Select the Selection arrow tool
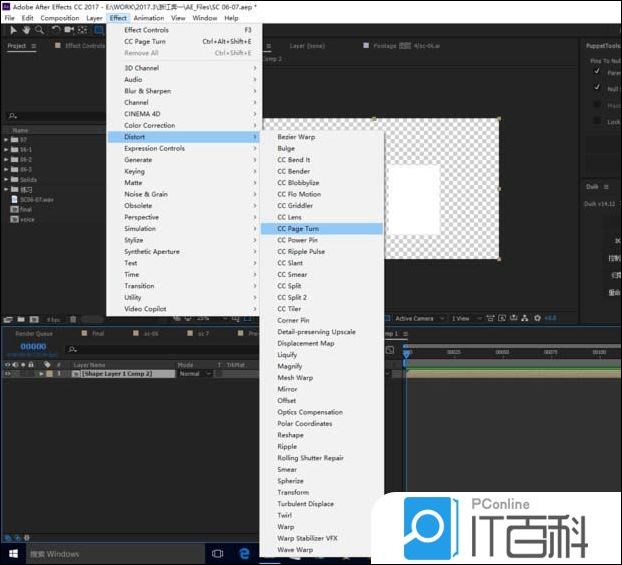The height and width of the screenshot is (565, 622). 11,30
